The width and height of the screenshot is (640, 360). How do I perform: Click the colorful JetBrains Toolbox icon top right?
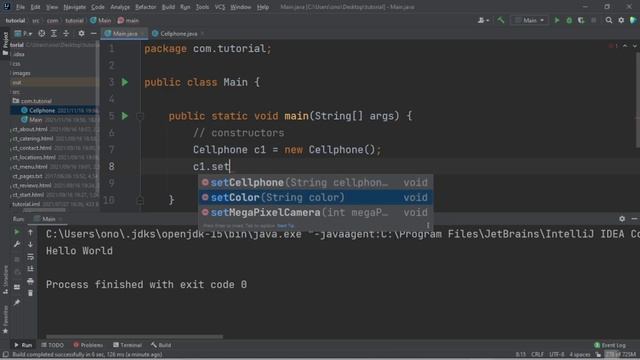(633, 20)
